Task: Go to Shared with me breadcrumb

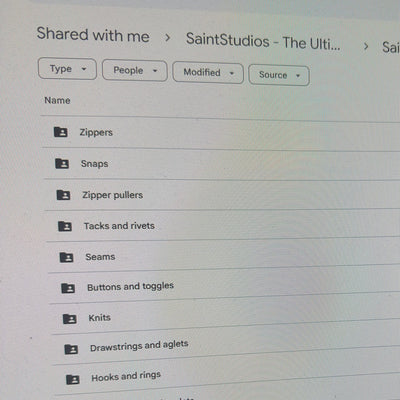Action: (93, 35)
